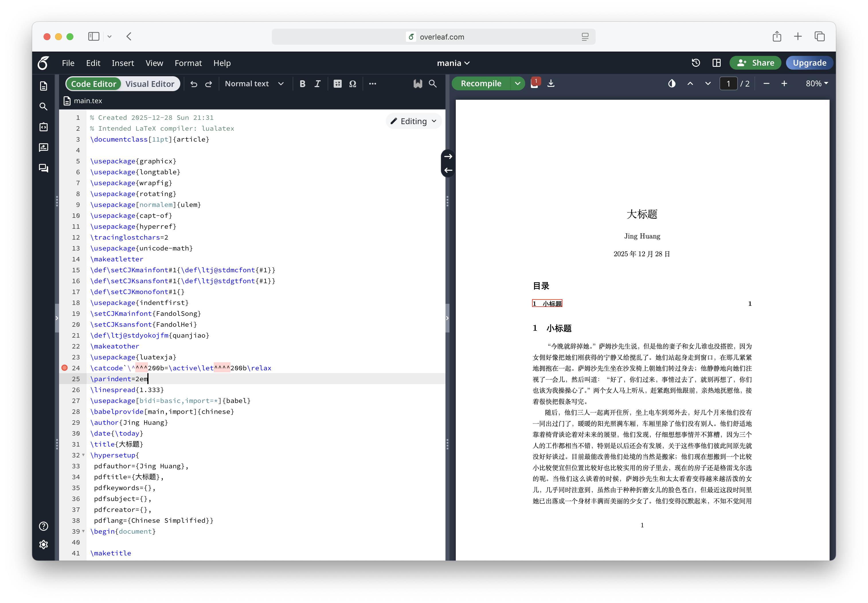The width and height of the screenshot is (868, 603).
Task: Expand the Recompile options arrow
Action: [x=517, y=83]
